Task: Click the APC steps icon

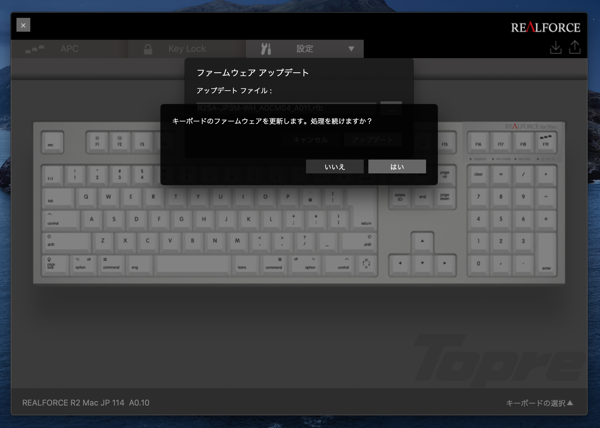Action: pyautogui.click(x=34, y=49)
